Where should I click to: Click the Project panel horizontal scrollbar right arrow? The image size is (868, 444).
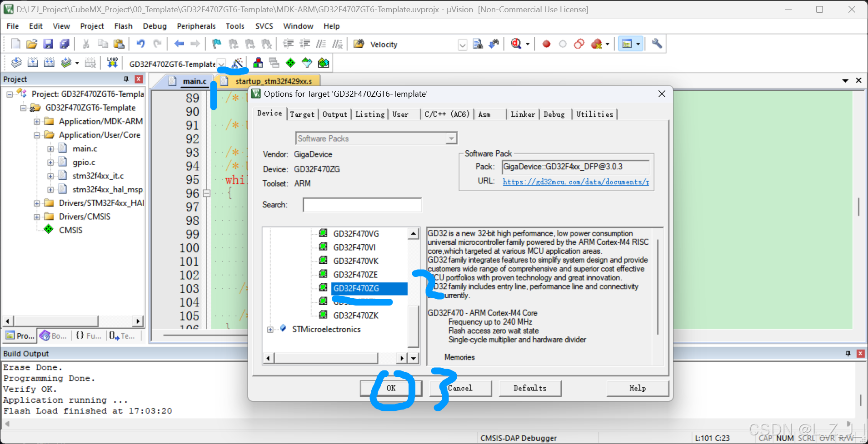click(138, 321)
